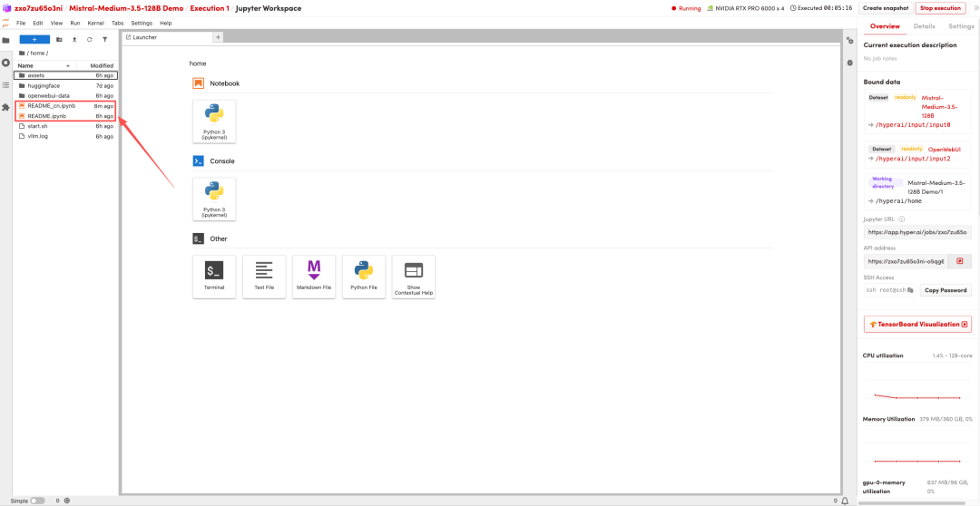Click the blue New Launcher plus button

point(34,39)
